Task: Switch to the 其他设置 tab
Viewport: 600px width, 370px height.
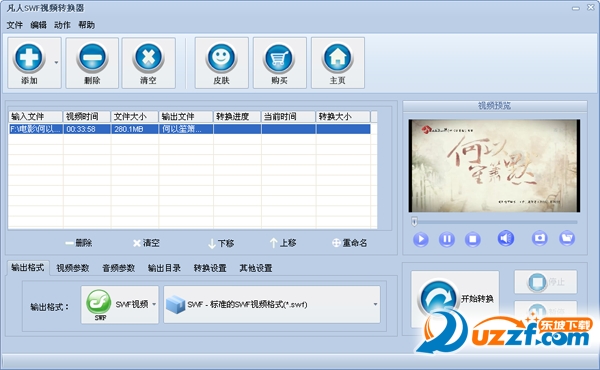Action: pyautogui.click(x=256, y=268)
